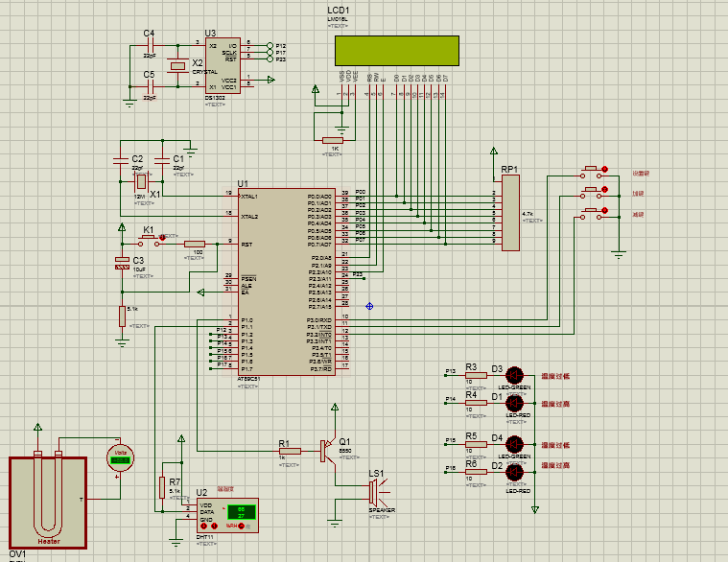Select capacitor C2
Viewport: 728px width, 562px height.
(x=121, y=160)
